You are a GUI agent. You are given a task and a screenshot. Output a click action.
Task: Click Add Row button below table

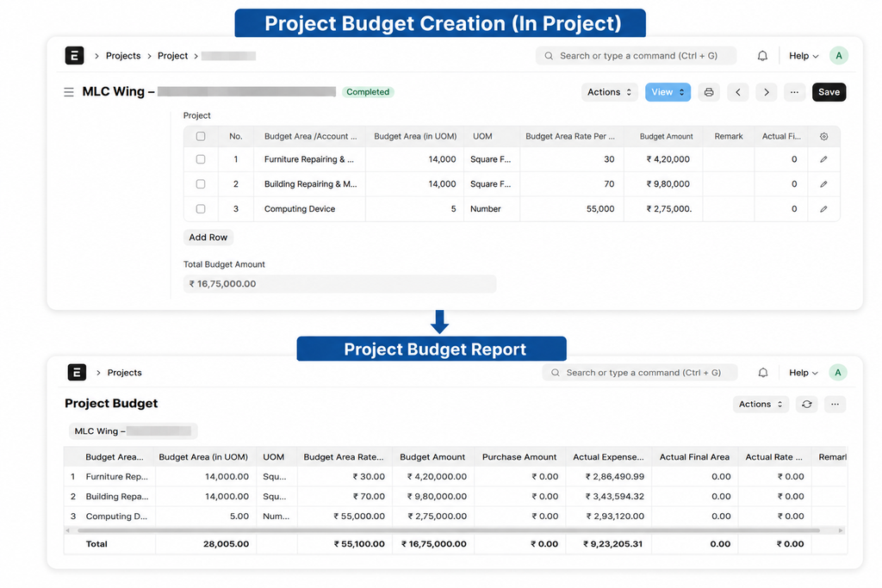[208, 238]
